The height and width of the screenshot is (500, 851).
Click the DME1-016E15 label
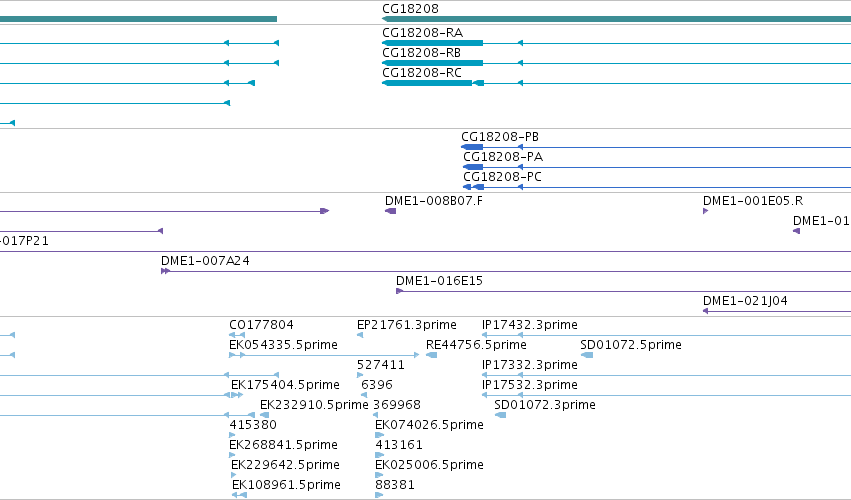tap(439, 281)
